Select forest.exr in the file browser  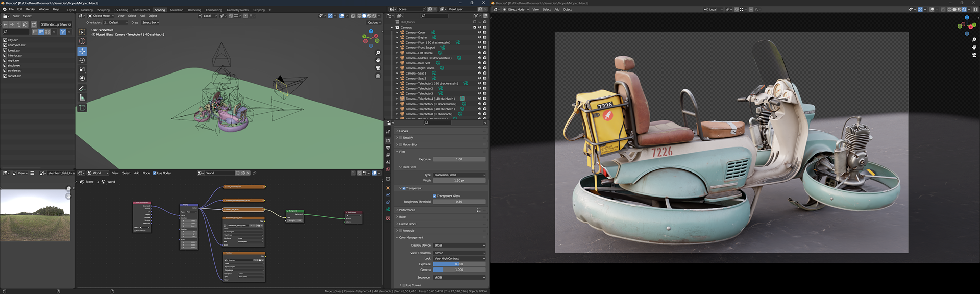(x=14, y=51)
